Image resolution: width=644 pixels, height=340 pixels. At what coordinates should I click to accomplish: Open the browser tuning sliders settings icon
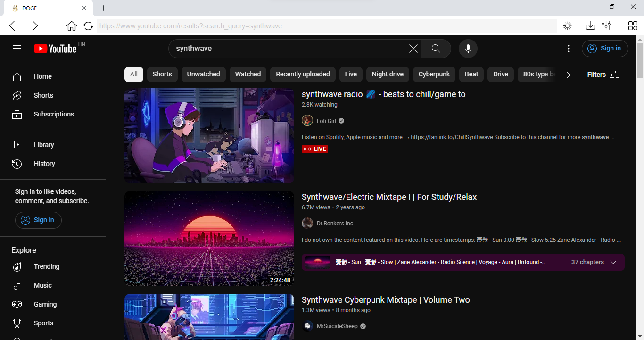coord(606,25)
